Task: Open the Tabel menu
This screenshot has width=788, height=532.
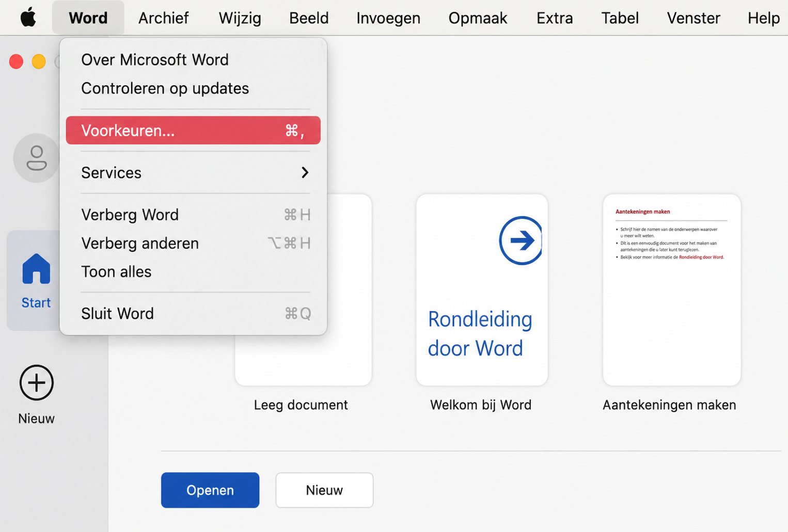Action: click(620, 18)
